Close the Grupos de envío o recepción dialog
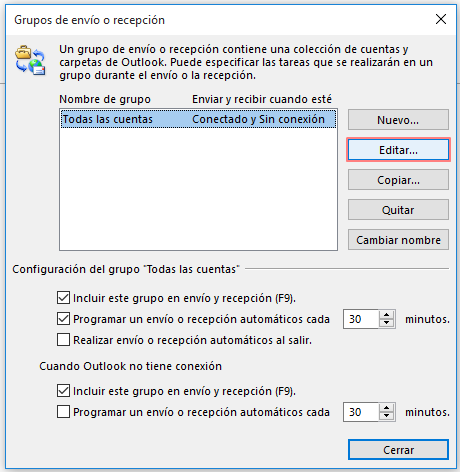The height and width of the screenshot is (473, 461). tap(441, 19)
